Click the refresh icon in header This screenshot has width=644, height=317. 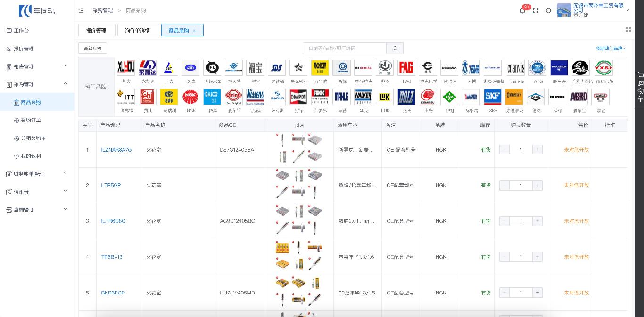pos(548,10)
